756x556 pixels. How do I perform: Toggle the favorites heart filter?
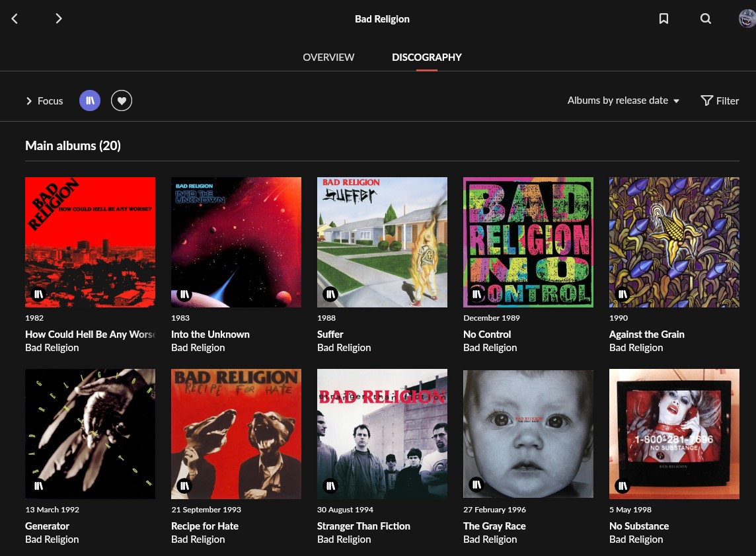(x=122, y=100)
